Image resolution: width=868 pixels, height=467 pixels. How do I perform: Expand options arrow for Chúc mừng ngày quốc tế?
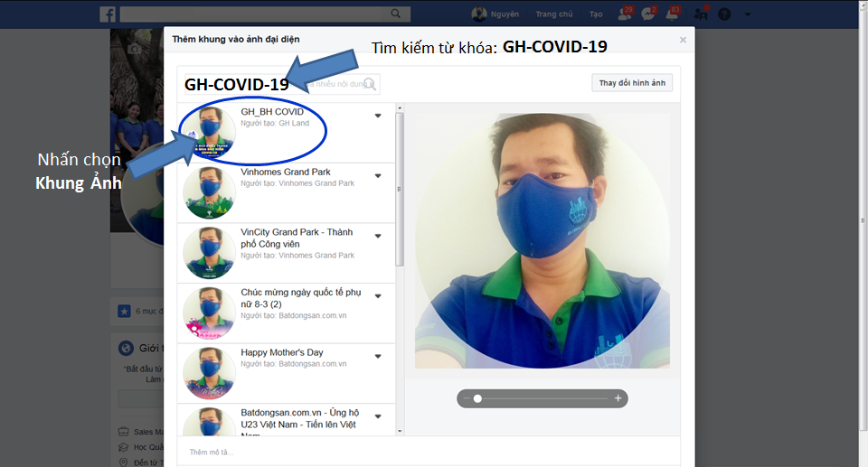[x=378, y=296]
